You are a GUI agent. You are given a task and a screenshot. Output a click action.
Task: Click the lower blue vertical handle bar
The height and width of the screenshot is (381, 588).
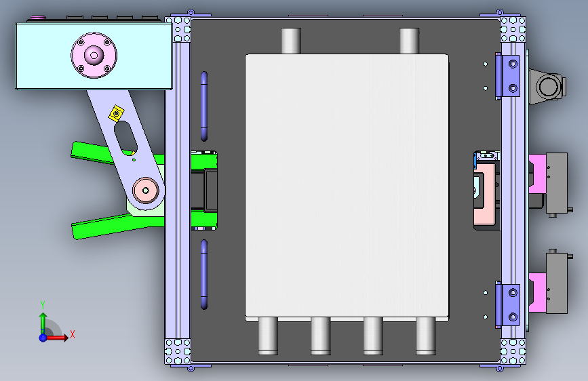coord(204,275)
